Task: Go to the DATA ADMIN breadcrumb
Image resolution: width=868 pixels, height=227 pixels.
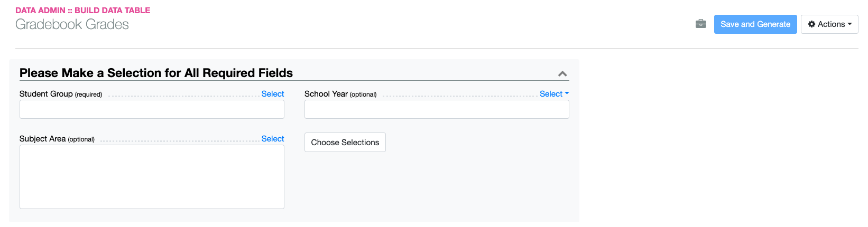Action: [40, 10]
